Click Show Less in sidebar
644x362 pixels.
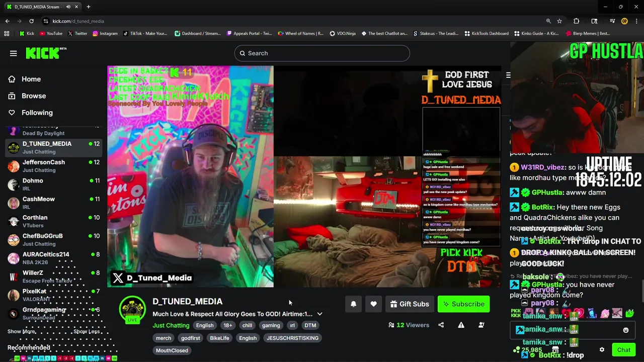[87, 331]
